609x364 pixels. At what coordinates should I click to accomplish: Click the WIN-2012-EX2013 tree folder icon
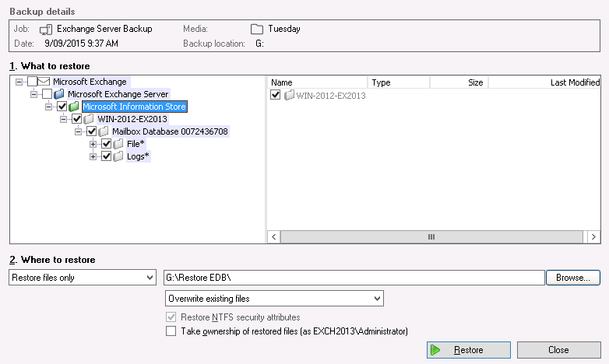pos(89,119)
